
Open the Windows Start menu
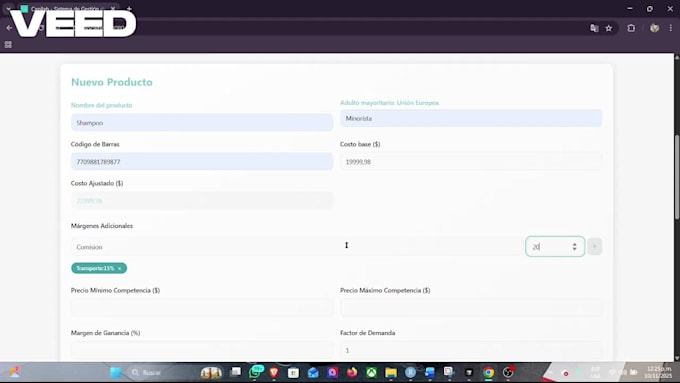(116, 372)
